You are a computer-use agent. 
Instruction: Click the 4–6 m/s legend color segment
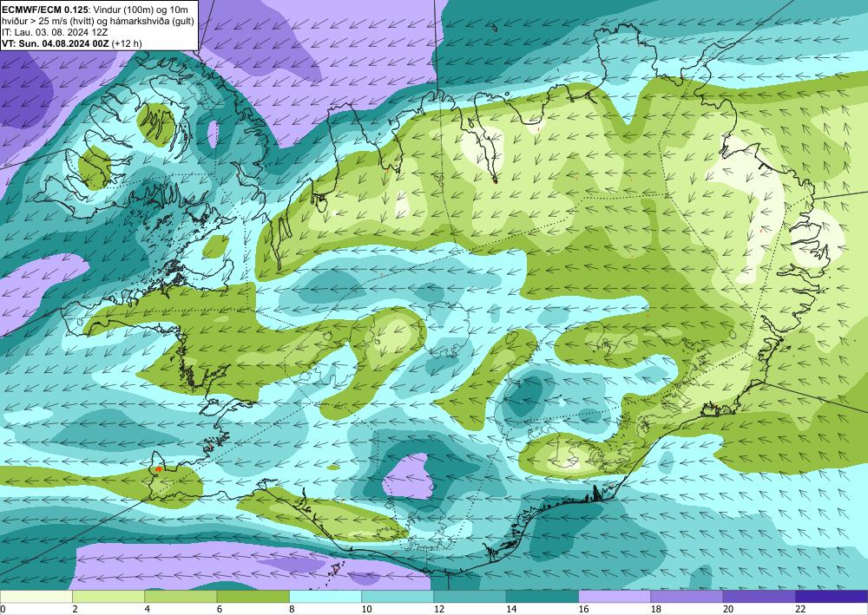point(181,597)
